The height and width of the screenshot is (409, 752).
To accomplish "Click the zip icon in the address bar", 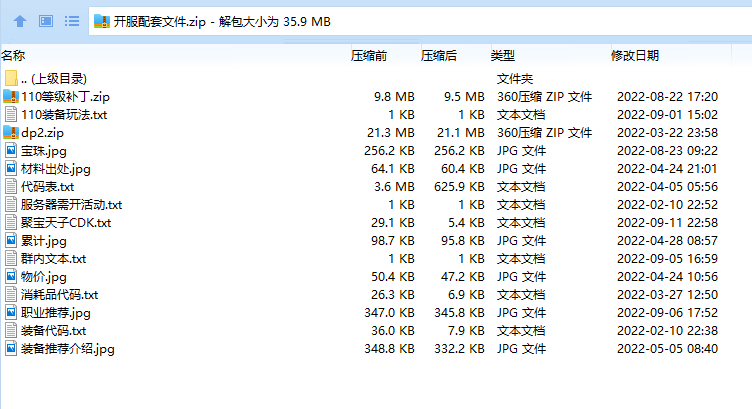I will click(101, 21).
